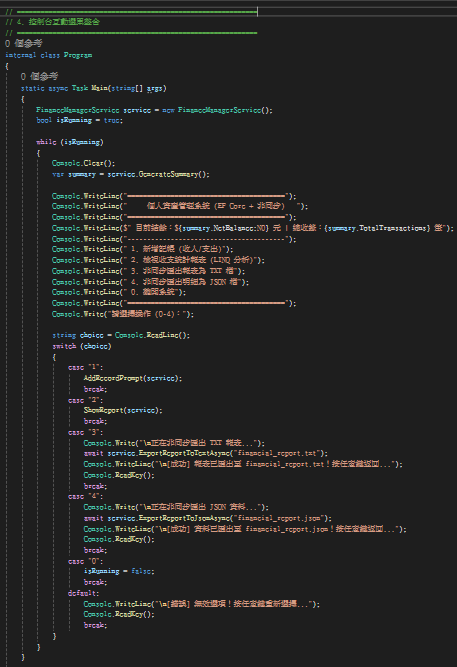Click the "EF Core" title WriteLine string
The height and width of the screenshot is (667, 457).
pos(213,206)
